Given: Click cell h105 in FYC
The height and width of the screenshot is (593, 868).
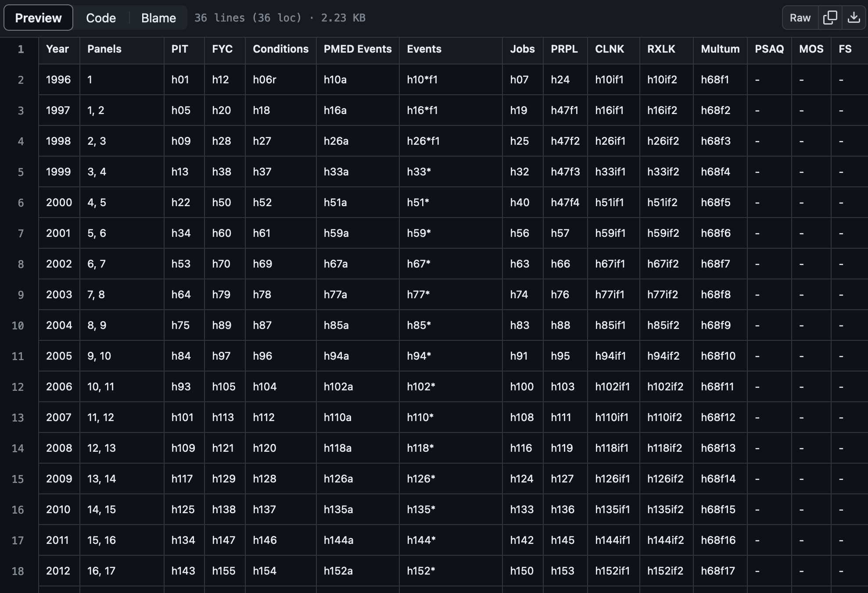Looking at the screenshot, I should click(224, 386).
